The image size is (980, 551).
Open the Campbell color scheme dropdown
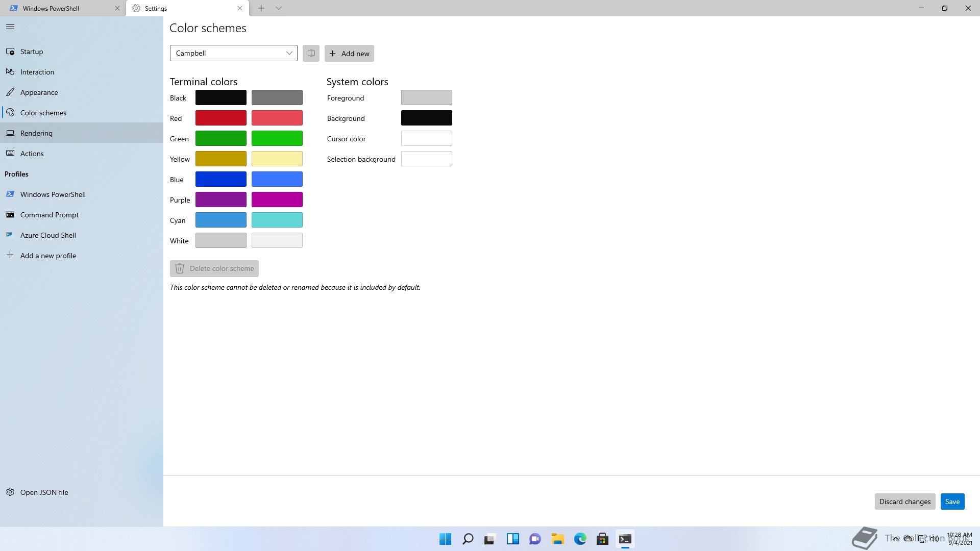tap(234, 53)
